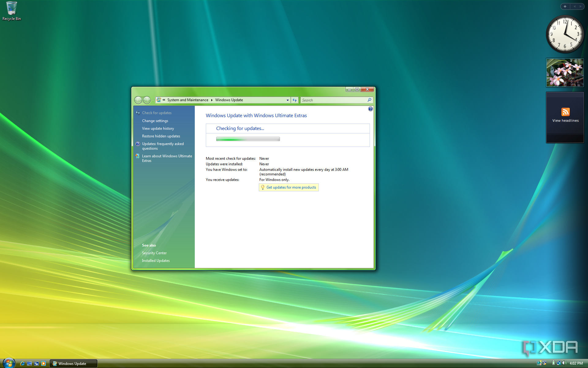
Task: Click Get updates for more products
Action: pyautogui.click(x=288, y=187)
